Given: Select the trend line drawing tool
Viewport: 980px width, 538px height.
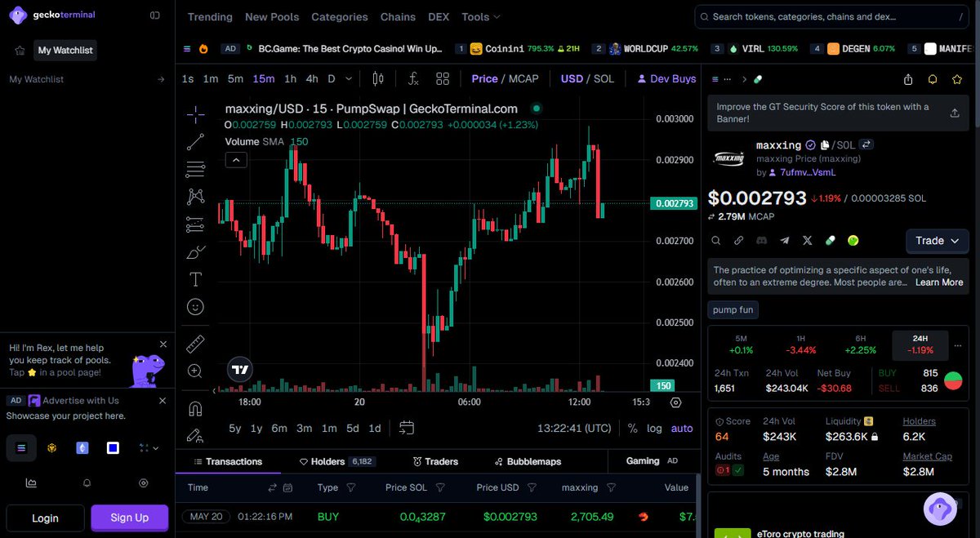Looking at the screenshot, I should pyautogui.click(x=195, y=142).
